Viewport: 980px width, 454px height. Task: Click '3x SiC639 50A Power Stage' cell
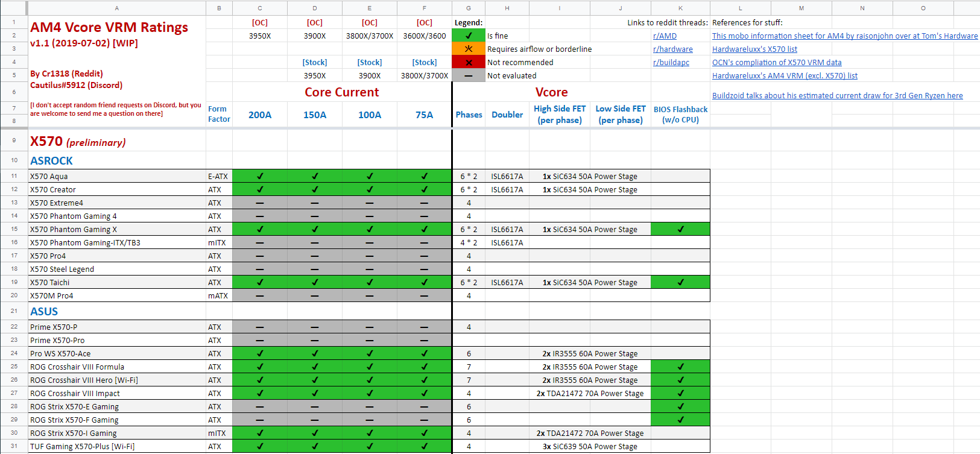click(x=590, y=446)
